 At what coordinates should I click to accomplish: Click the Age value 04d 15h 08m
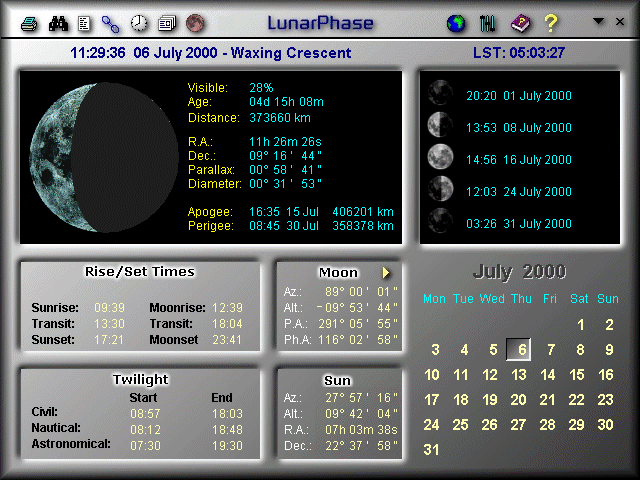286,102
